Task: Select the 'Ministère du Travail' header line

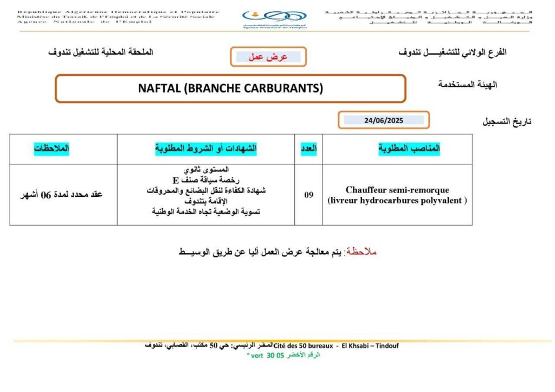Action: tap(116, 17)
